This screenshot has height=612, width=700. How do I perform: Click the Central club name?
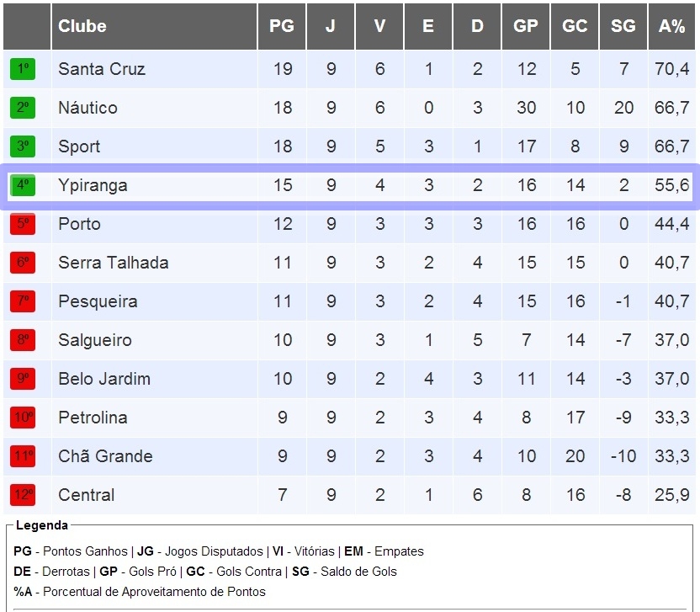click(86, 495)
